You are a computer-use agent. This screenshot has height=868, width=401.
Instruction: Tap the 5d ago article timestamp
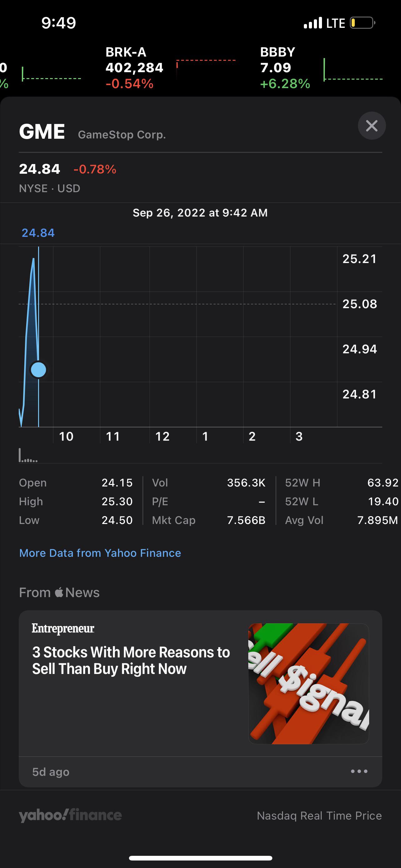point(51,772)
